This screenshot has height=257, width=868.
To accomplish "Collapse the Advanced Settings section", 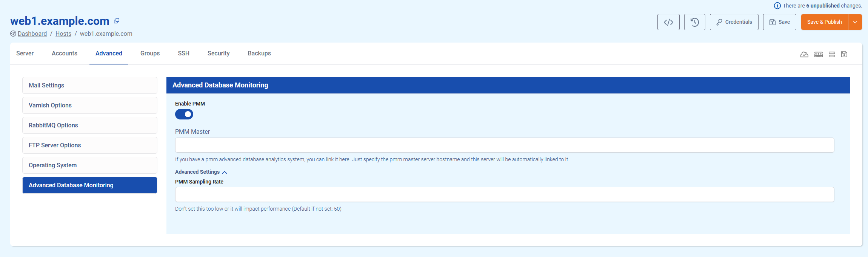I will pos(201,172).
